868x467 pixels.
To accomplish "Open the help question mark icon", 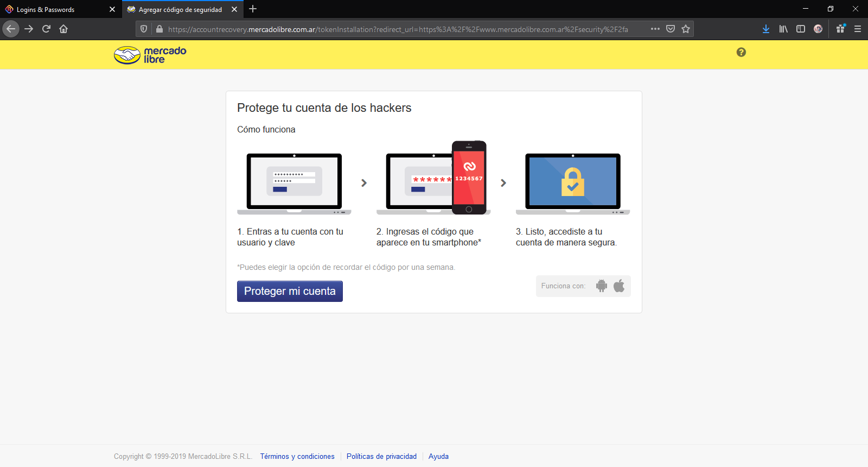I will click(741, 52).
